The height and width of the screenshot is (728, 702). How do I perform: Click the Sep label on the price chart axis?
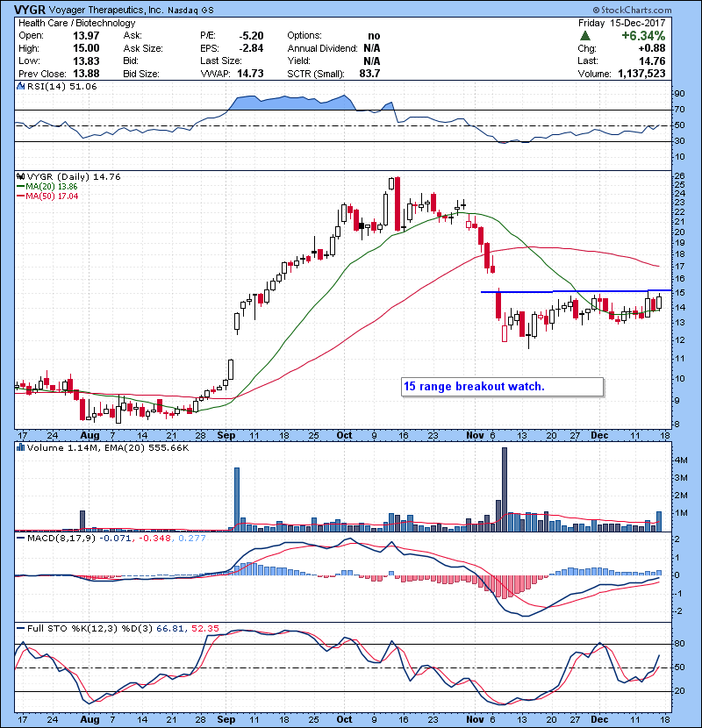(x=226, y=436)
